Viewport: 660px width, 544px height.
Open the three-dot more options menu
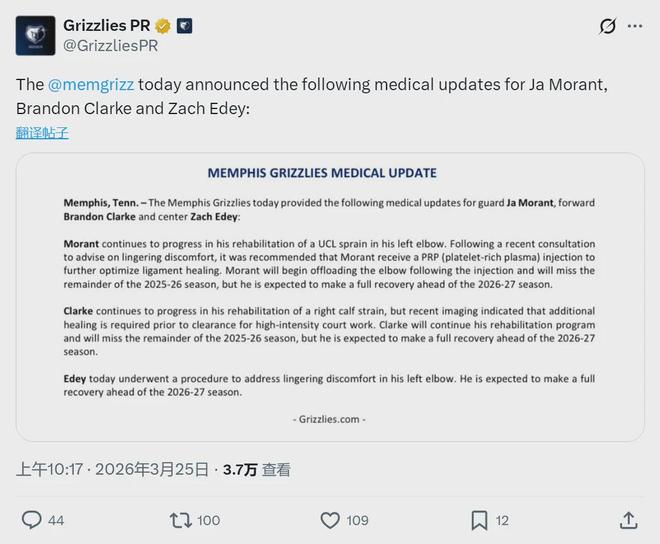pyautogui.click(x=636, y=26)
